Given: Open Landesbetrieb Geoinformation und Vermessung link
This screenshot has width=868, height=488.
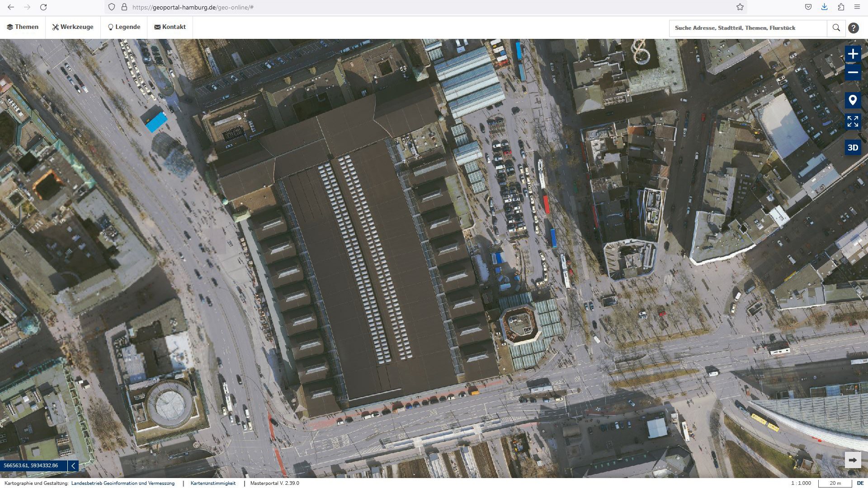Looking at the screenshot, I should [x=123, y=483].
